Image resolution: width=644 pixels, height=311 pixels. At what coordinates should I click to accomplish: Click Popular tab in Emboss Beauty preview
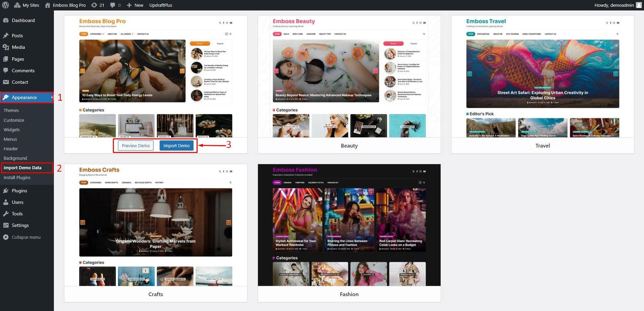click(414, 44)
